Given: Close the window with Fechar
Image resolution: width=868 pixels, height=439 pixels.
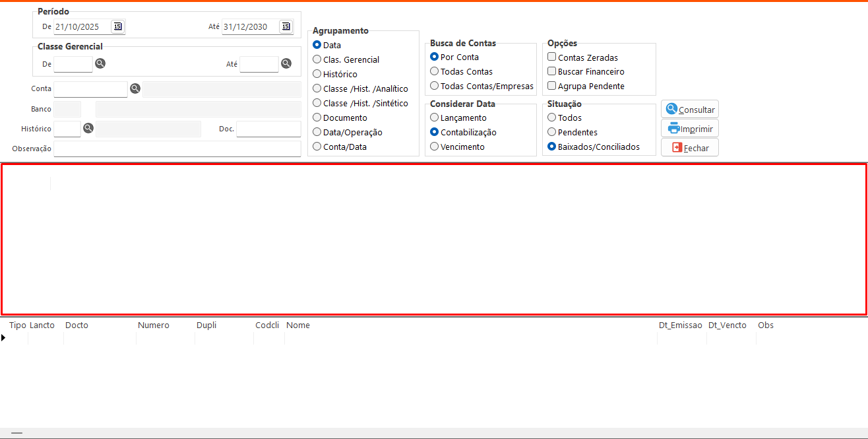Looking at the screenshot, I should click(x=690, y=148).
